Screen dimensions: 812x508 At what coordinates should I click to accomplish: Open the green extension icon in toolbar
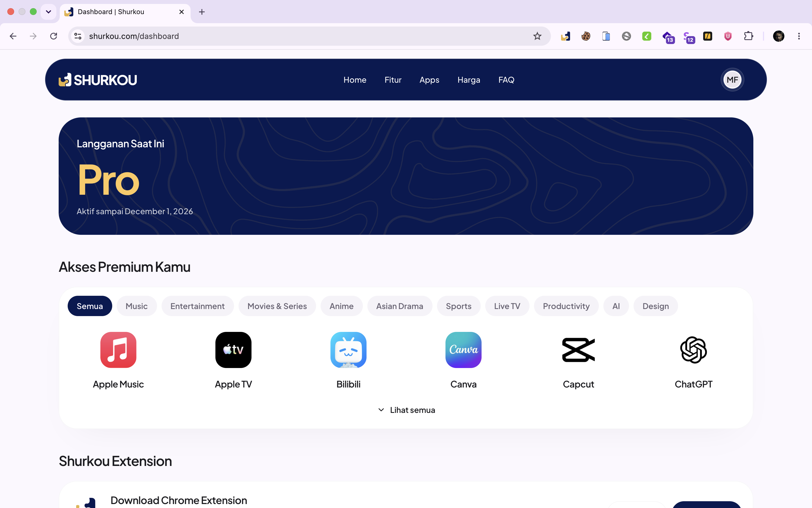(x=646, y=36)
